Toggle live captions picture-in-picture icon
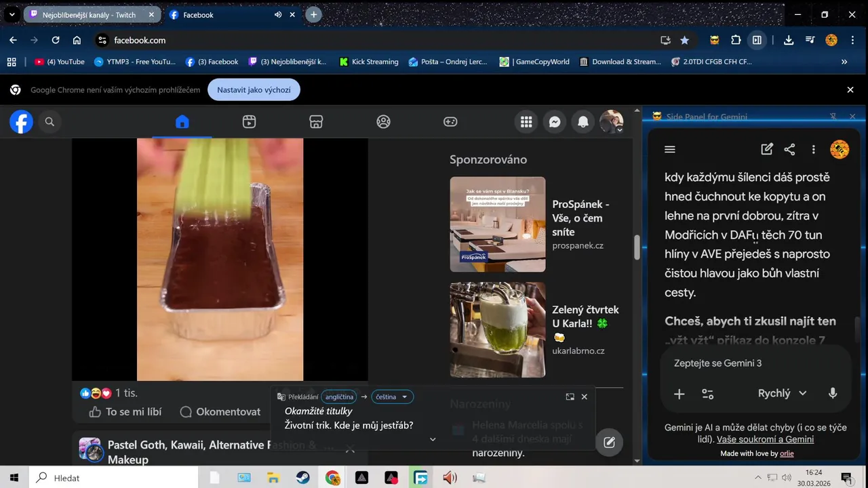The height and width of the screenshot is (488, 868). (570, 396)
